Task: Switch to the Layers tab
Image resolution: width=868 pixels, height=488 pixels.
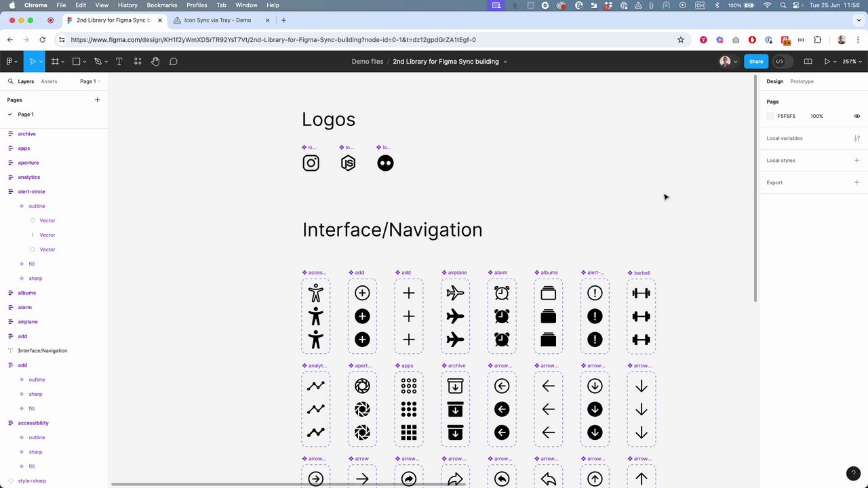Action: (26, 81)
